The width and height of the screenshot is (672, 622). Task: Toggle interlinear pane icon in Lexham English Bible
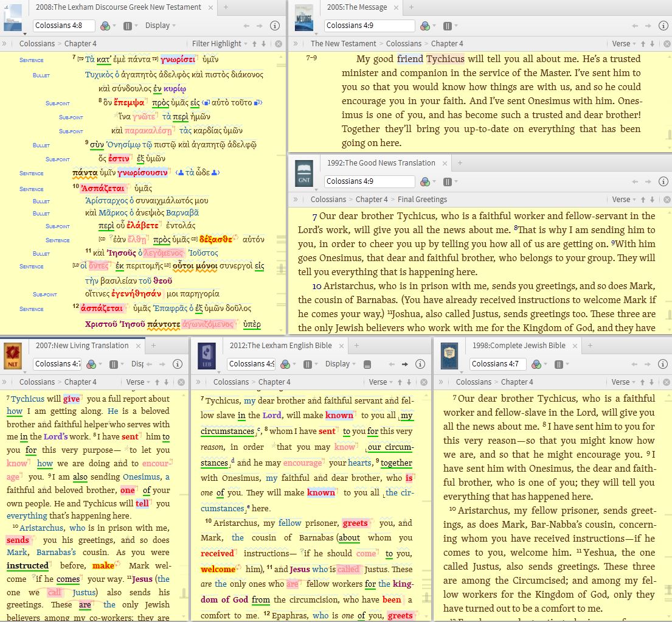click(x=367, y=364)
